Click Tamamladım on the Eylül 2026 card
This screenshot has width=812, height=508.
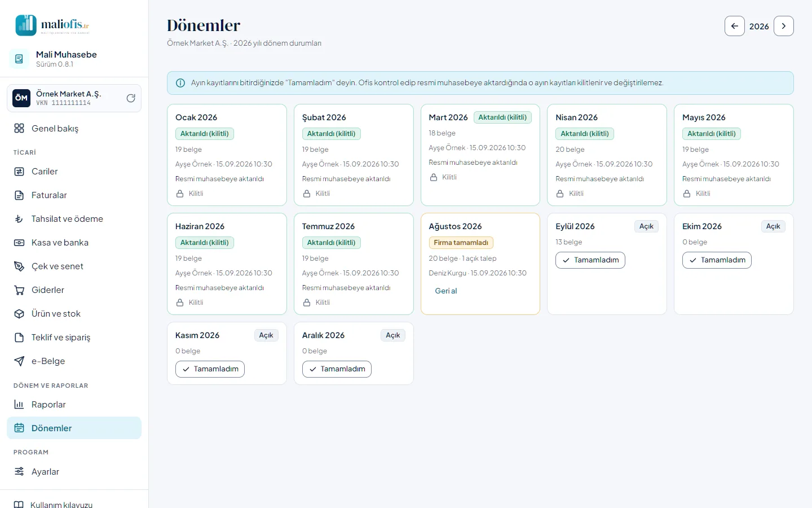click(590, 260)
